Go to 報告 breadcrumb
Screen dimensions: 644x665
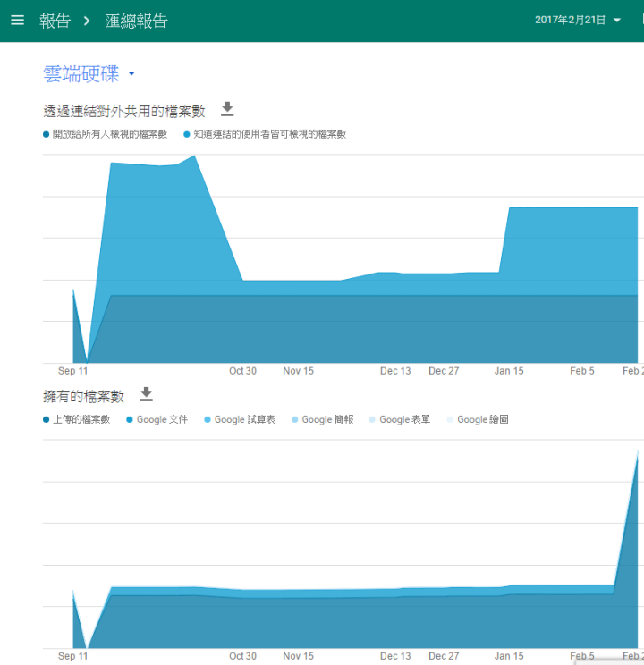(55, 21)
